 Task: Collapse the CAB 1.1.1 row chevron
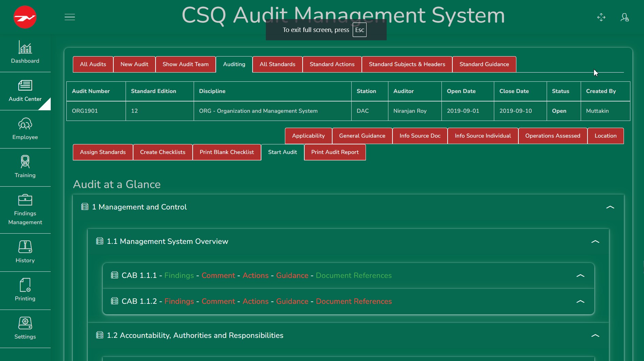pyautogui.click(x=580, y=276)
